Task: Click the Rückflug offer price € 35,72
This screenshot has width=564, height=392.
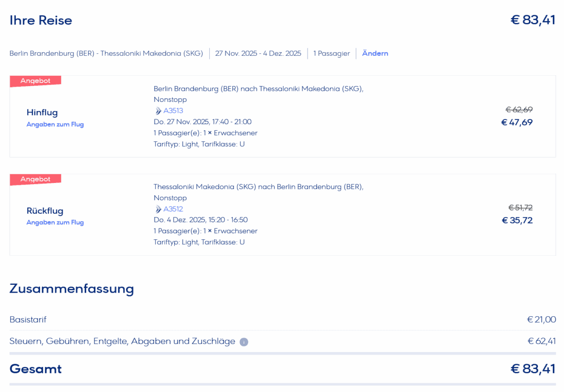Action: [517, 221]
